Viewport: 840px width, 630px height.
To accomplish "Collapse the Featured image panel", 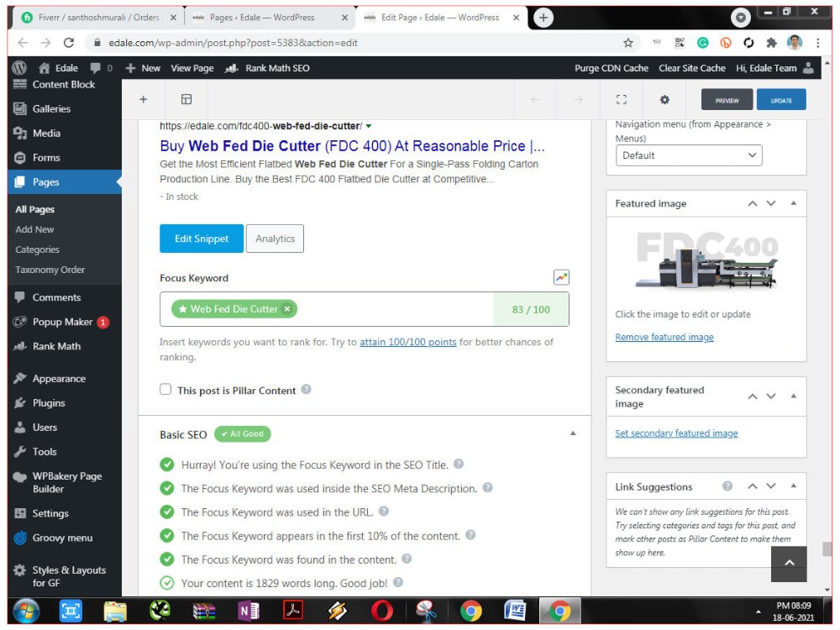I will 794,203.
